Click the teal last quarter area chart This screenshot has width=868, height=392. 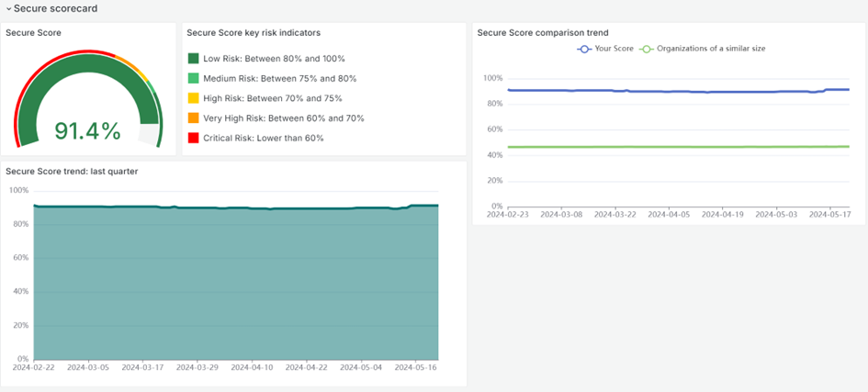click(235, 285)
